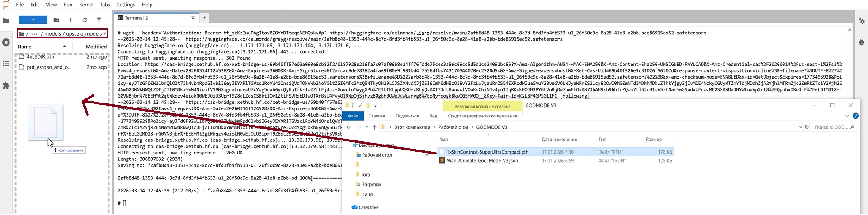Open the Table of Contents sidebar
The width and height of the screenshot is (868, 215).
pyautogui.click(x=6, y=64)
